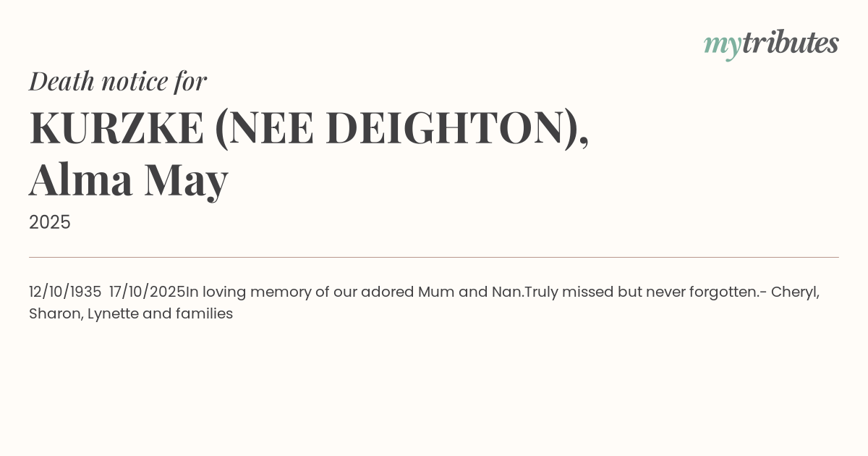This screenshot has width=868, height=456.
Task: Click the year 2025 below the name
Action: (x=50, y=222)
